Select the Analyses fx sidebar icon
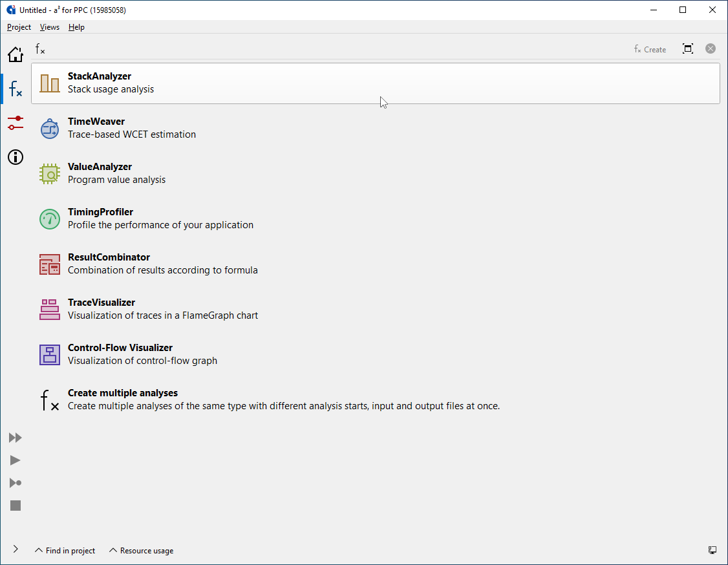 [x=16, y=88]
